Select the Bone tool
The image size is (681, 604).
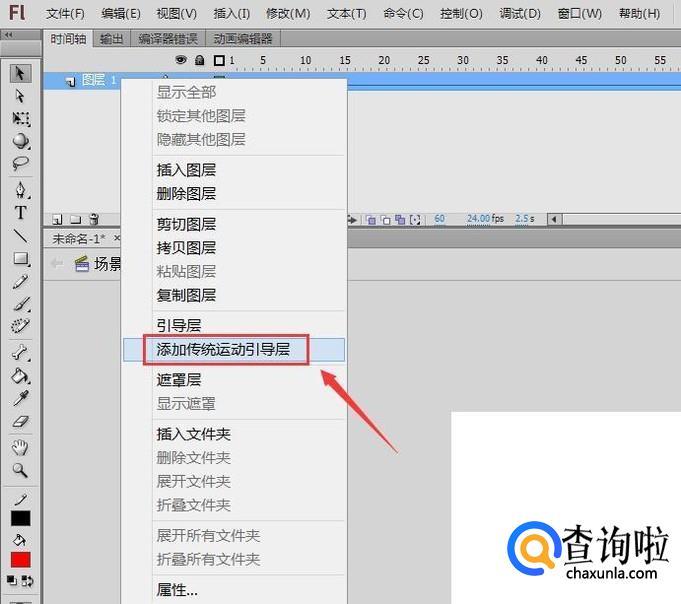click(20, 353)
